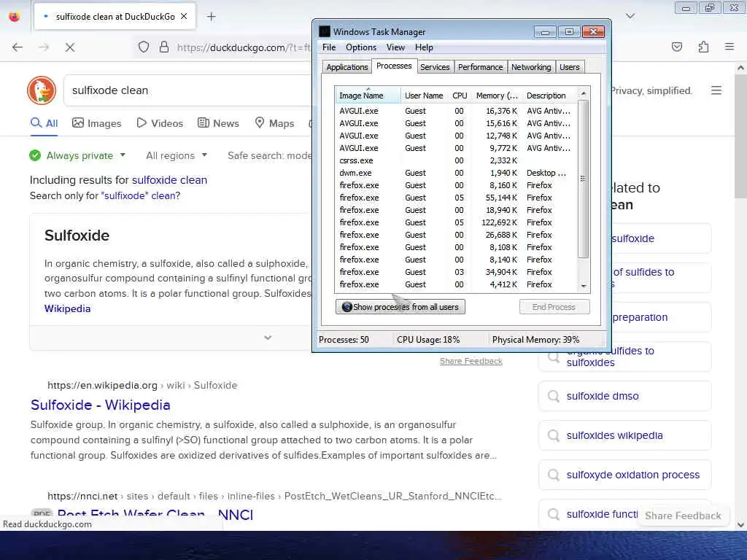Click the magnifier icon beside sulfoxides wikipedia
This screenshot has width=747, height=560.
(x=553, y=436)
